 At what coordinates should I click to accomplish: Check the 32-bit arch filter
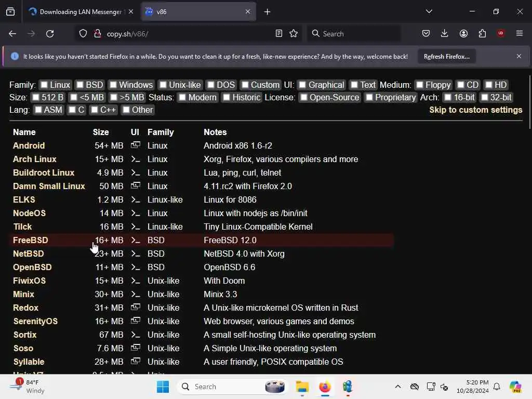pos(485,97)
